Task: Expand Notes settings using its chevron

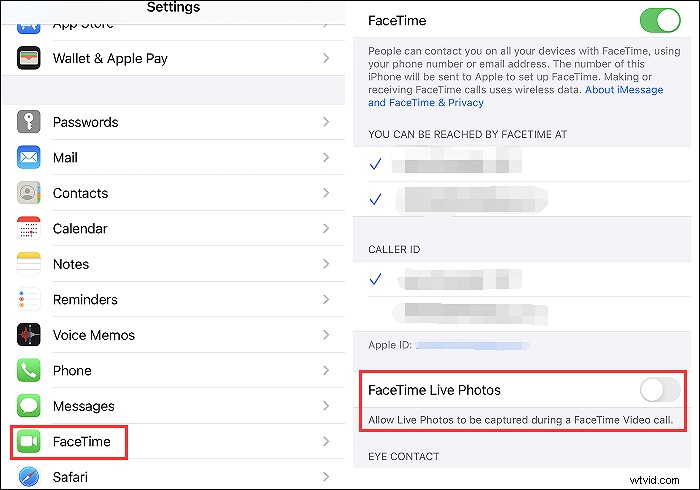Action: coord(326,264)
